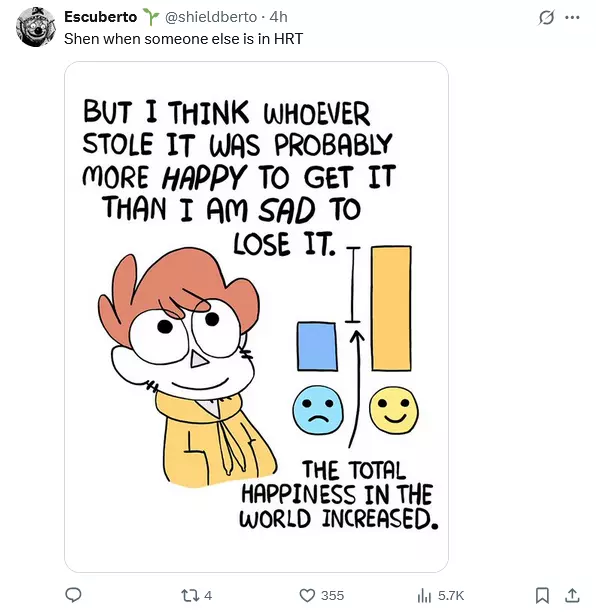Image resolution: width=596 pixels, height=614 pixels.
Task: View post analytics bar chart icon
Action: pyautogui.click(x=424, y=596)
